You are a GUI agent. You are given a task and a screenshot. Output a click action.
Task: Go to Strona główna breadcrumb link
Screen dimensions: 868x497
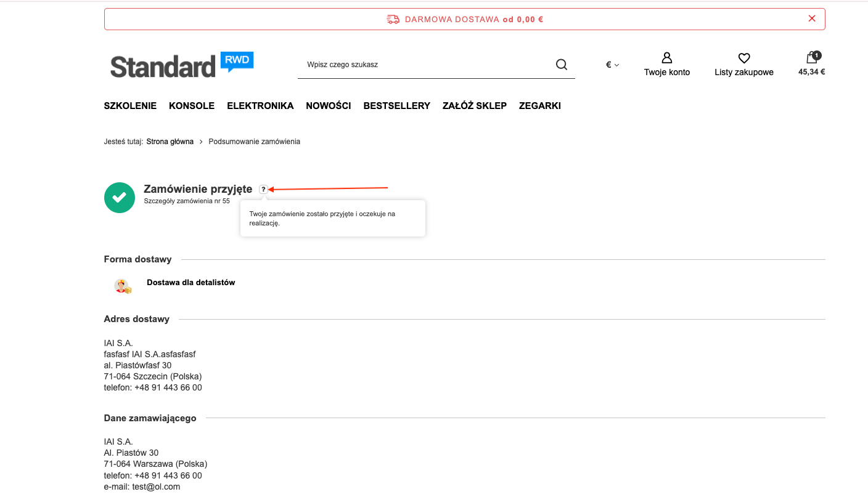(170, 142)
